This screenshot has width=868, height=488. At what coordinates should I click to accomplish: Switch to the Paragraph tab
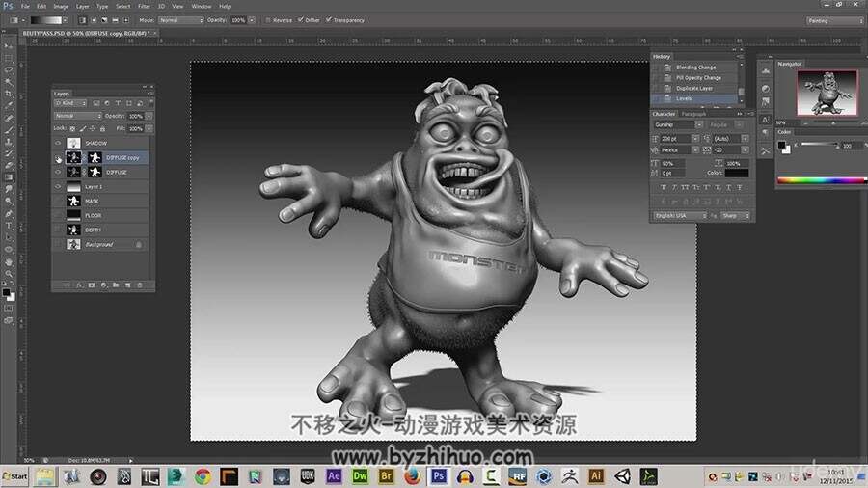pyautogui.click(x=693, y=114)
